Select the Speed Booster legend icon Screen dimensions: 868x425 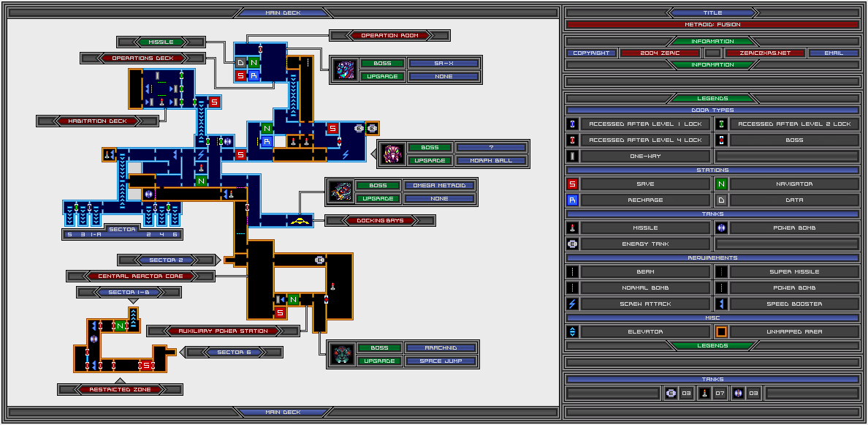pyautogui.click(x=721, y=304)
